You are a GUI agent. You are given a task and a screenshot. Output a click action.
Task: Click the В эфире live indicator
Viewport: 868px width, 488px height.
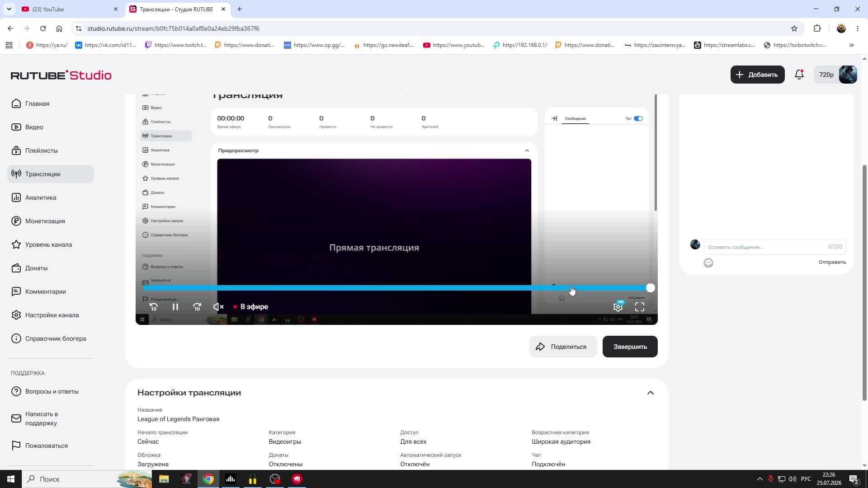click(251, 307)
